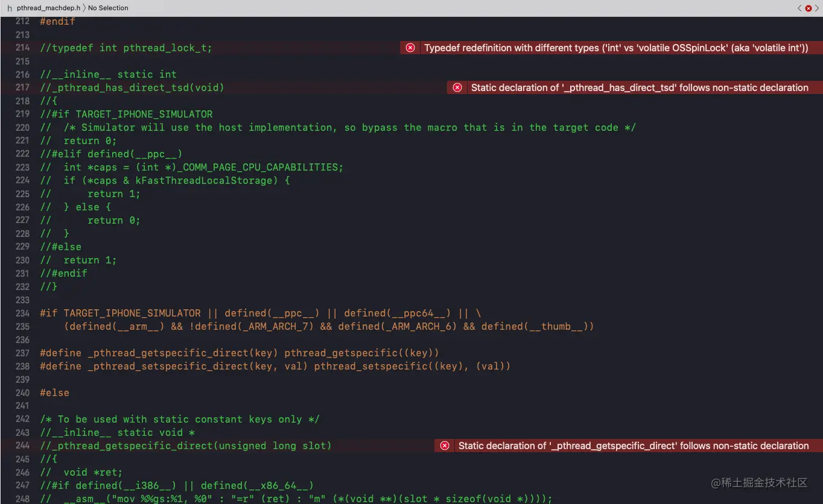
Task: Click '#if TARGET_IPHONE_SIMULATOR ||' line 234
Action: click(261, 313)
